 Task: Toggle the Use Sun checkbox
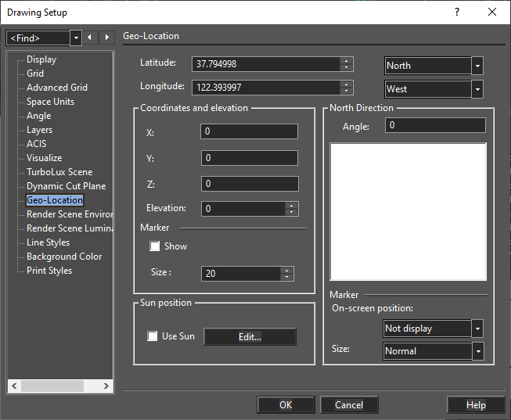152,336
